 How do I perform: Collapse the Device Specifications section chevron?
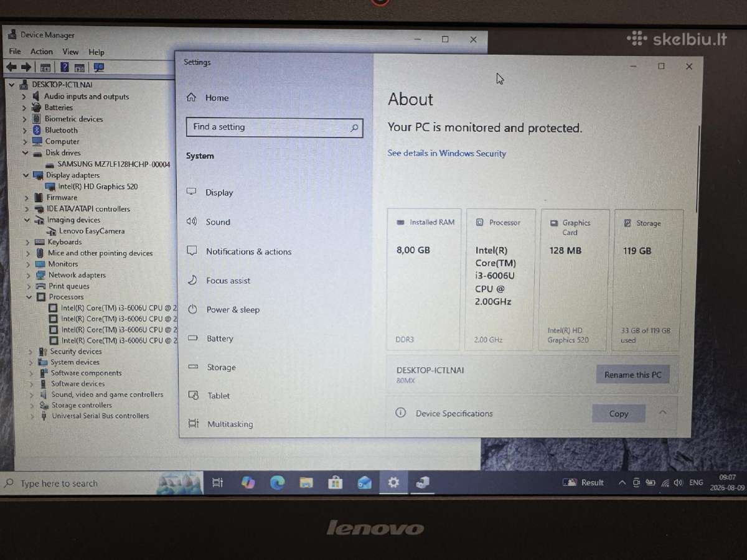pos(662,413)
